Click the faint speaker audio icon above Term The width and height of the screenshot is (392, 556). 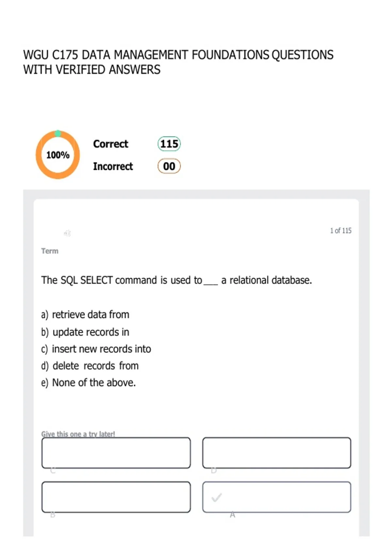67,233
